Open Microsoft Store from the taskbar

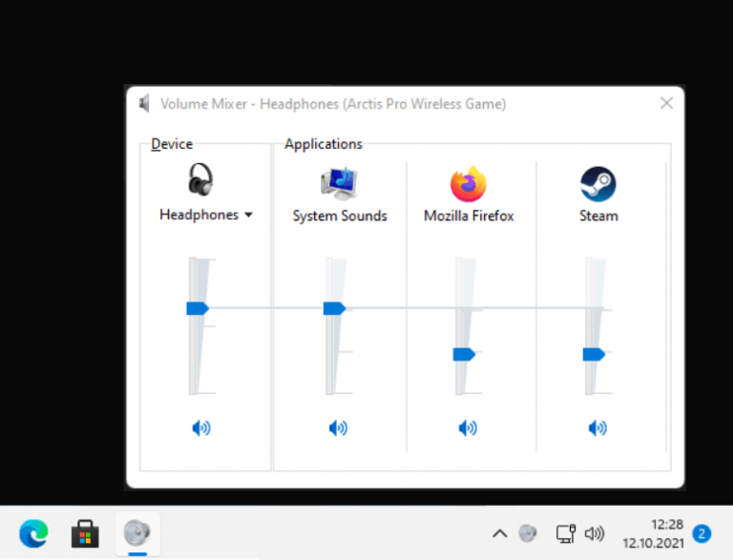[85, 533]
